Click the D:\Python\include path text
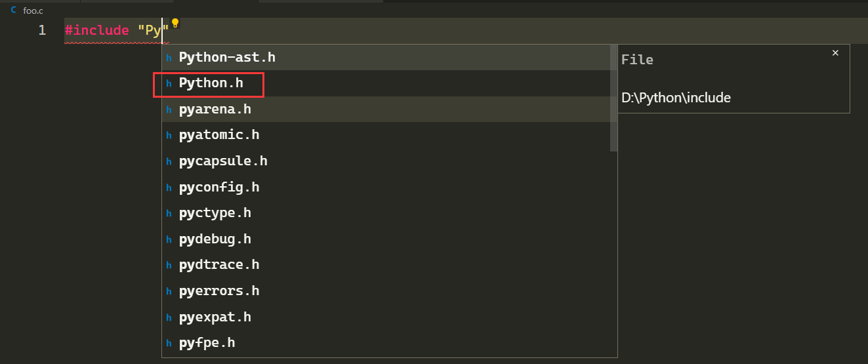 tap(676, 98)
